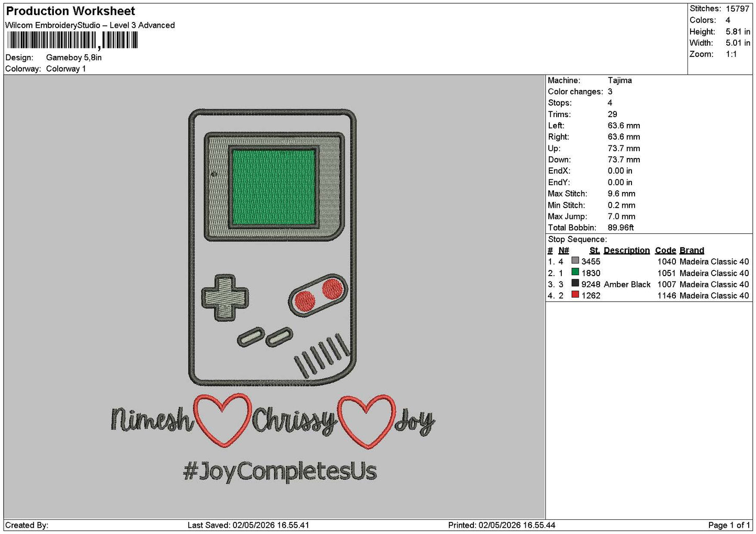Click the Left value 63.6 mm
756x534 pixels.
(624, 126)
